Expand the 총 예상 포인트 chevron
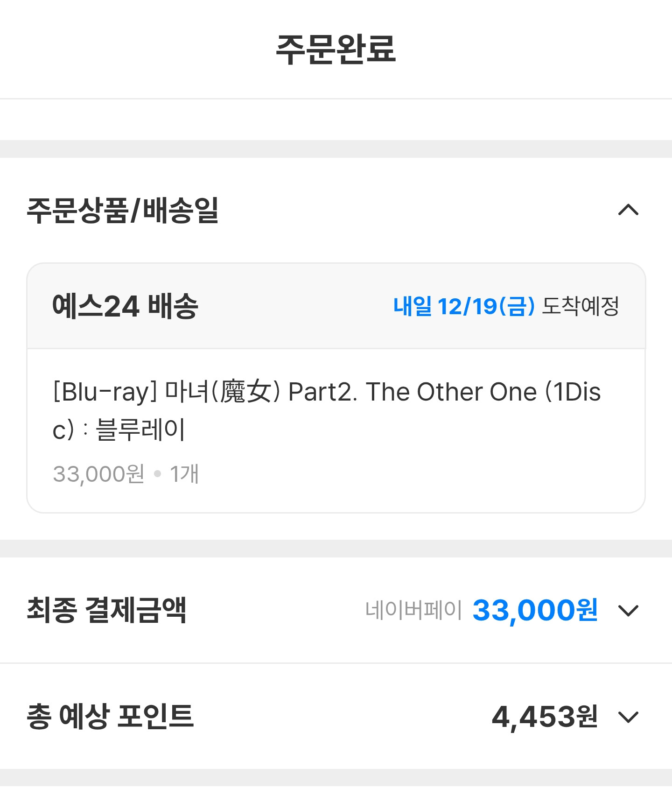Viewport: 672px width, 803px height. tap(628, 717)
